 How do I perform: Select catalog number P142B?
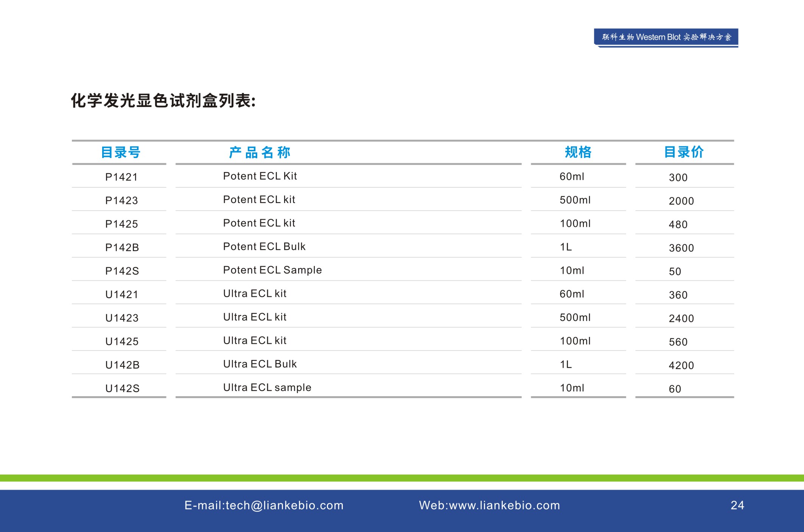pos(122,247)
